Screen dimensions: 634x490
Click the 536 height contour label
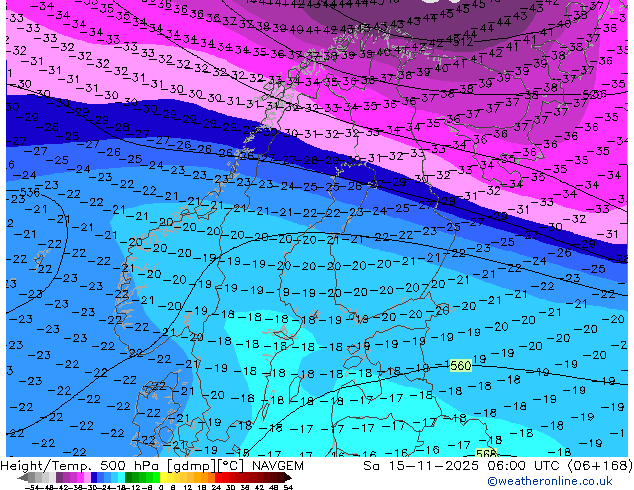30,192
